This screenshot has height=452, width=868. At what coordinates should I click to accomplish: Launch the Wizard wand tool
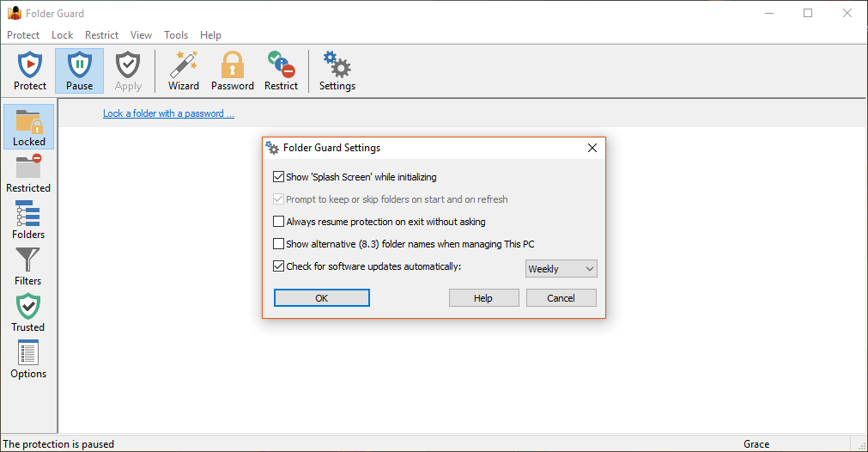point(183,71)
